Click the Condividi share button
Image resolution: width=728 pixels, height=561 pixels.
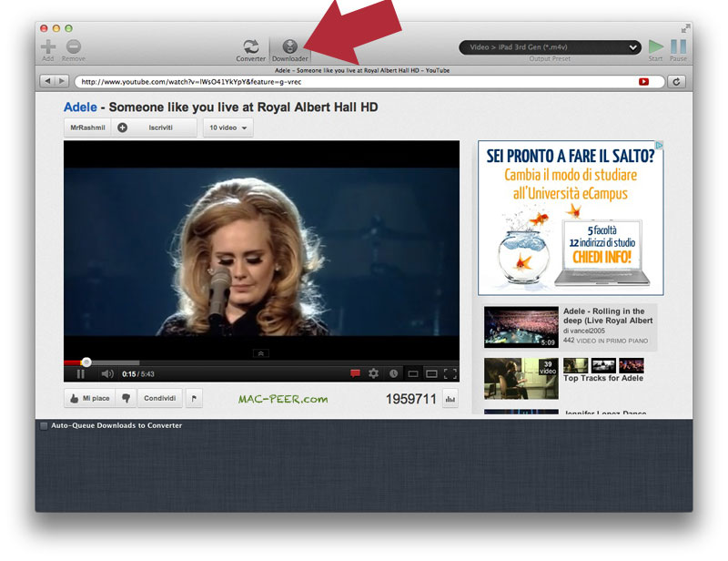160,398
